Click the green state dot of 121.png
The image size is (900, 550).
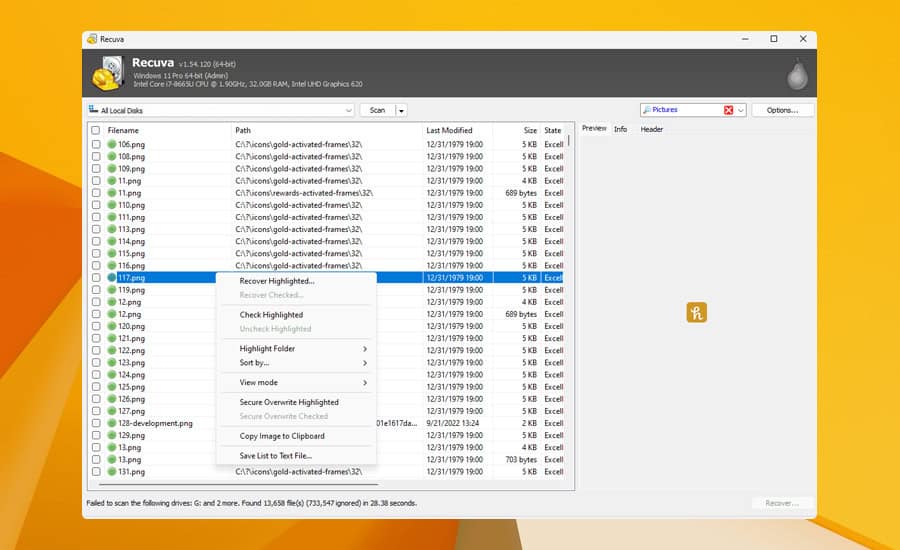(x=112, y=338)
